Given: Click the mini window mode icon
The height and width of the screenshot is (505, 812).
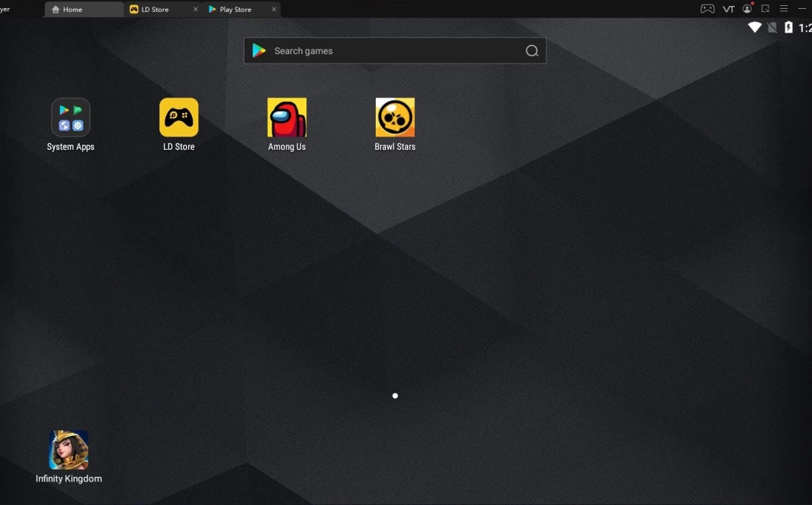Looking at the screenshot, I should pyautogui.click(x=765, y=9).
